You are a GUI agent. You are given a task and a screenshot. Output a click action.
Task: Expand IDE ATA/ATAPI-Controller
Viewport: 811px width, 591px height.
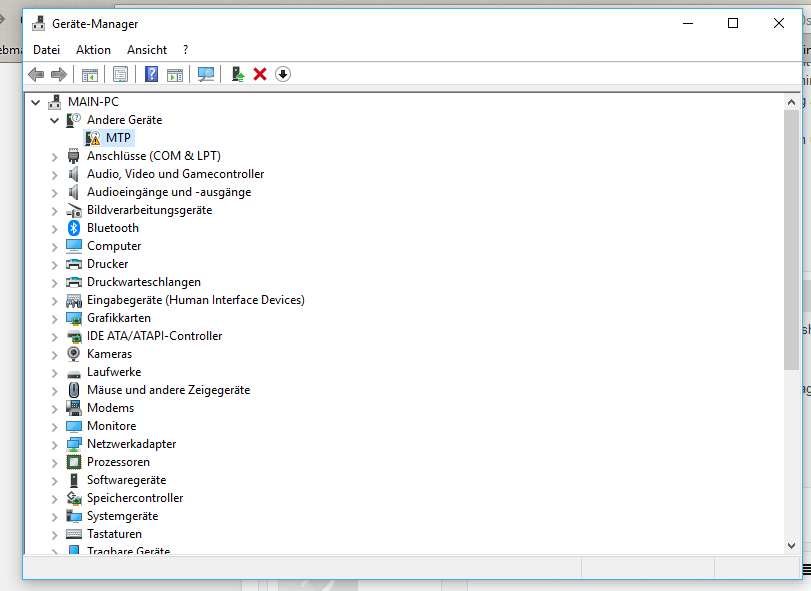(x=55, y=337)
